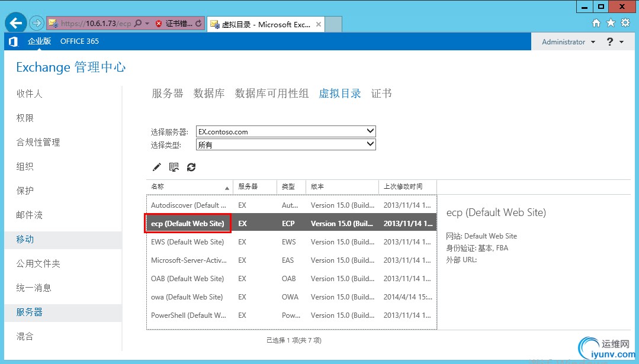Viewport: 639px width, 364px height.
Task: Select the ecp (Default Web Site) row
Action: [292, 224]
